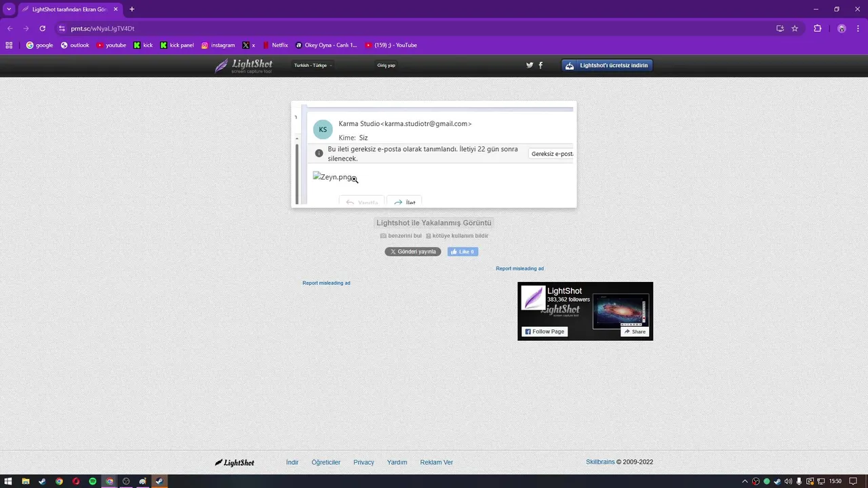The width and height of the screenshot is (868, 488).
Task: Click Lightshot'ı ücretsiz indirin download button
Action: point(607,66)
